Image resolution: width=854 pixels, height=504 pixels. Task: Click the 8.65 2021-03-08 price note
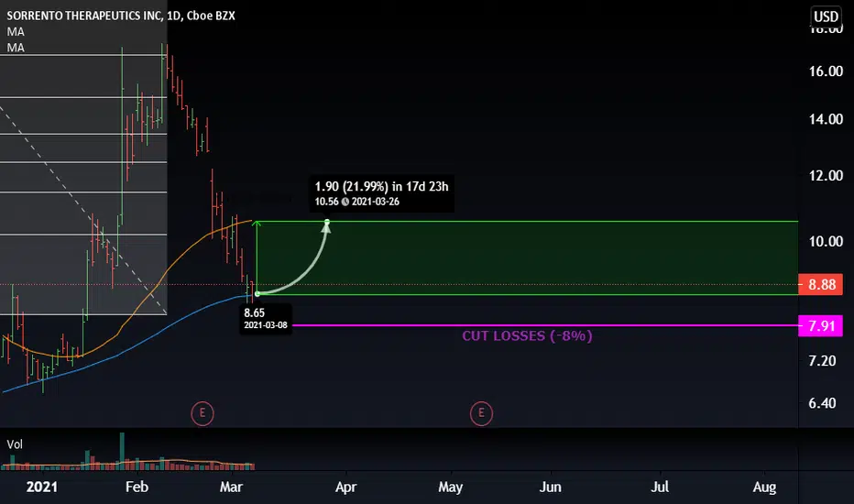(x=265, y=318)
